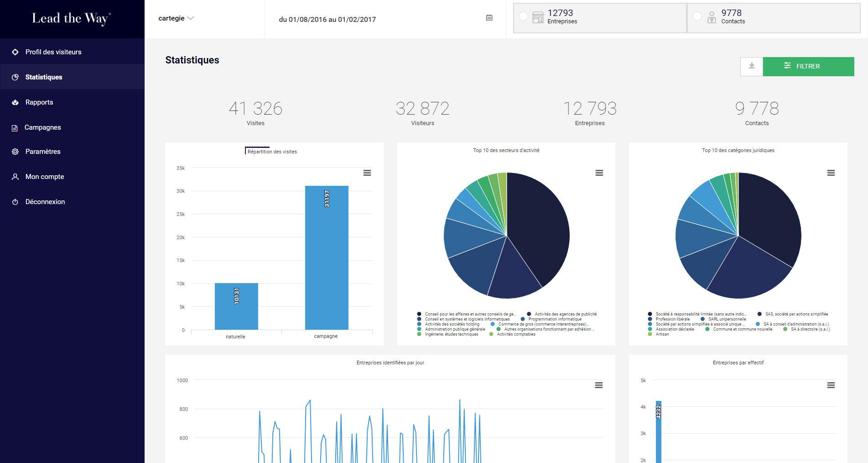This screenshot has width=868, height=463.
Task: Click the 'campagne' bar labeled 31197
Action: pos(327,258)
